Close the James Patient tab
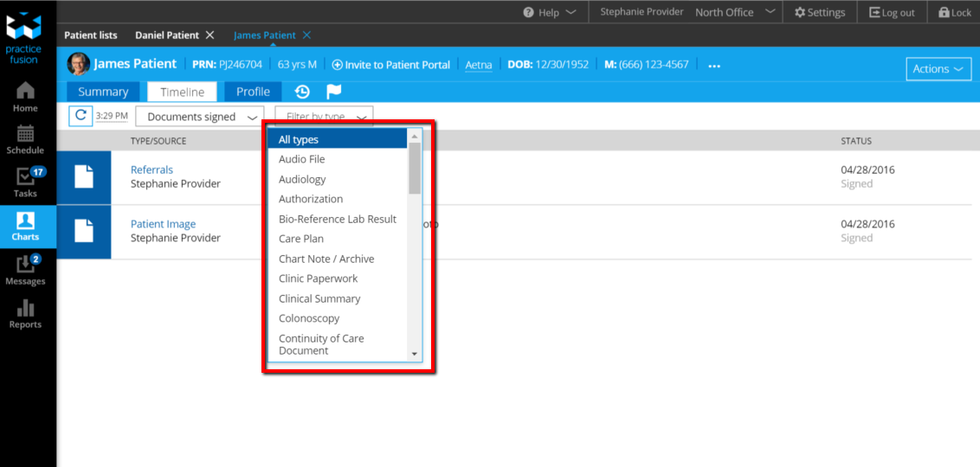980x467 pixels. point(306,35)
